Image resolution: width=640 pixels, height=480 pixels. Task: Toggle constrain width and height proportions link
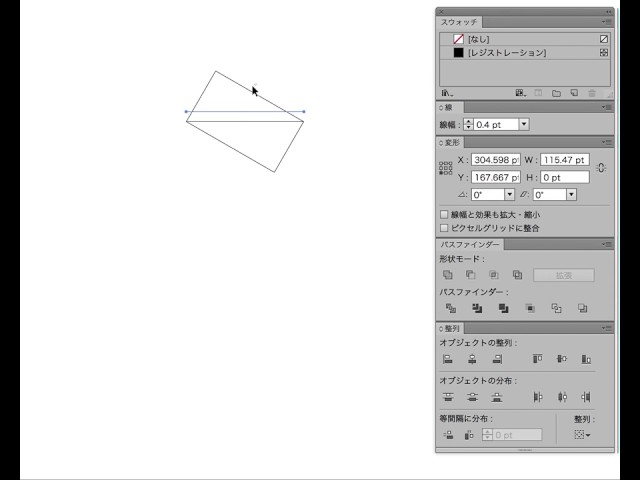[601, 168]
